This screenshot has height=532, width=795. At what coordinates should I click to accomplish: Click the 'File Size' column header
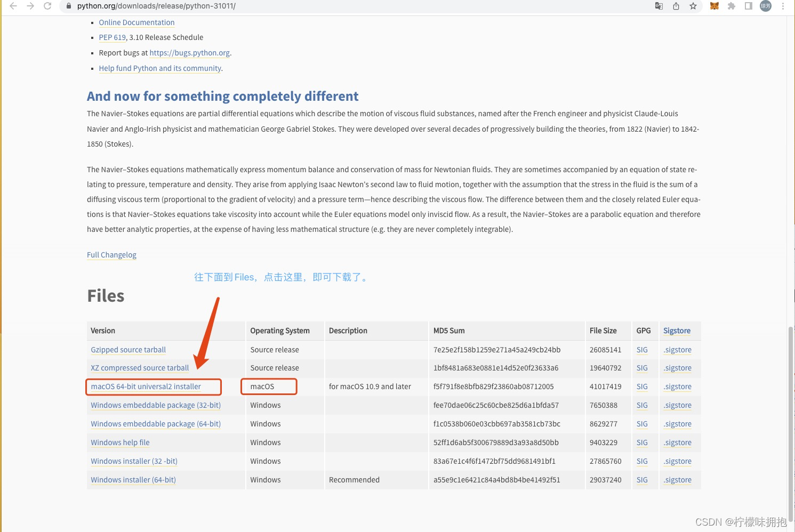pos(603,331)
